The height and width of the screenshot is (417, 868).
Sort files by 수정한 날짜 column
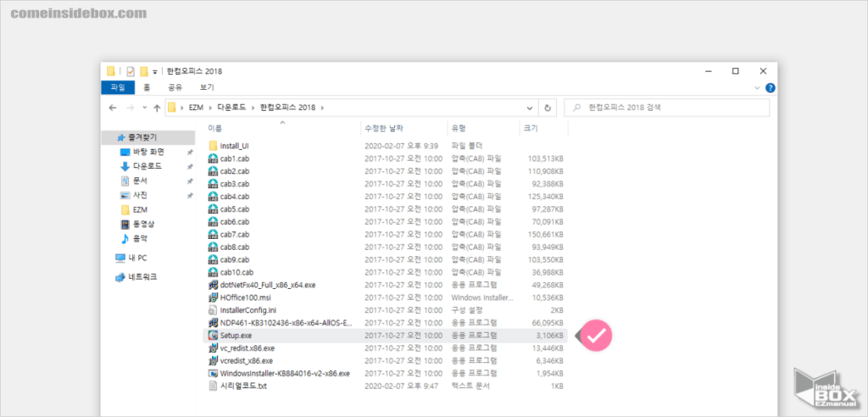coord(381,128)
